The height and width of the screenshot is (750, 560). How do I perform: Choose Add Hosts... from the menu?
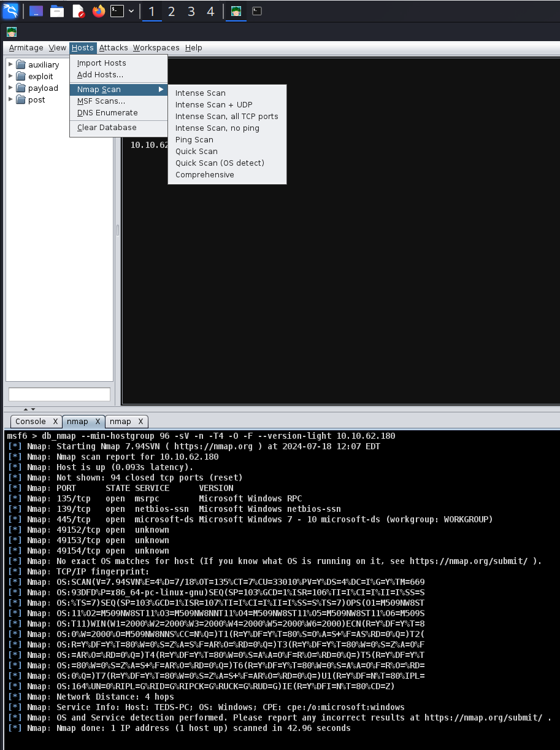(118, 75)
